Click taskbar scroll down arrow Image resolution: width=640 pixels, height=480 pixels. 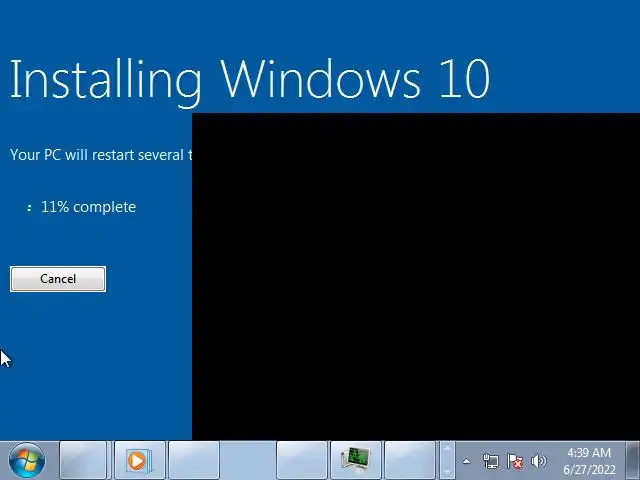[447, 471]
